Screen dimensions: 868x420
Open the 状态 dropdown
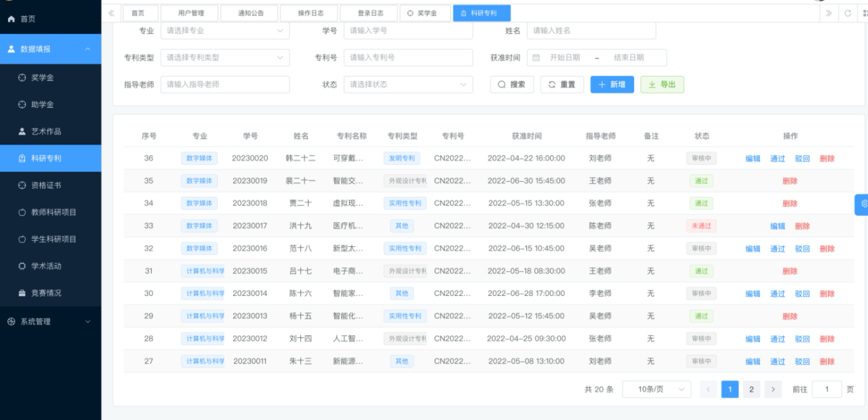click(x=408, y=84)
